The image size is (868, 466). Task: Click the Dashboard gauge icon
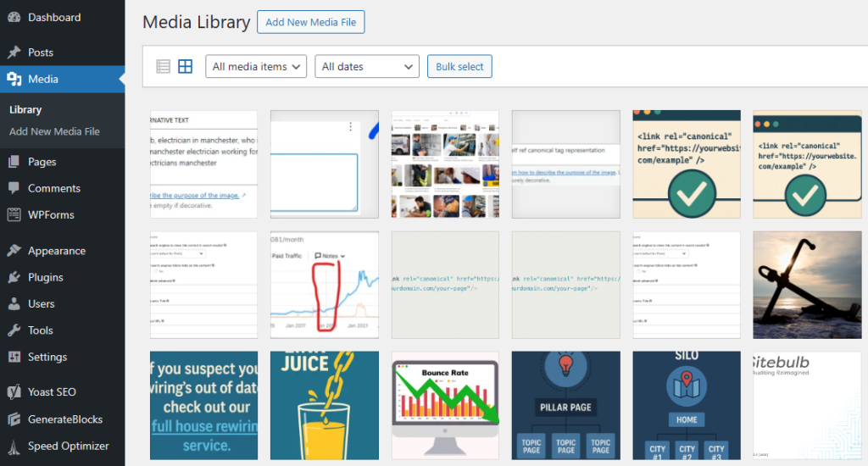click(x=14, y=17)
